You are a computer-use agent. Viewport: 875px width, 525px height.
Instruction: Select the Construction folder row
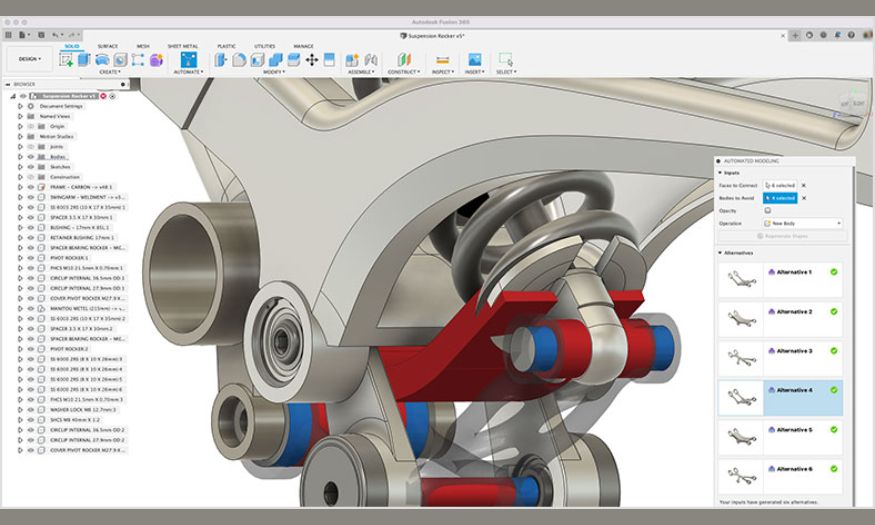65,177
